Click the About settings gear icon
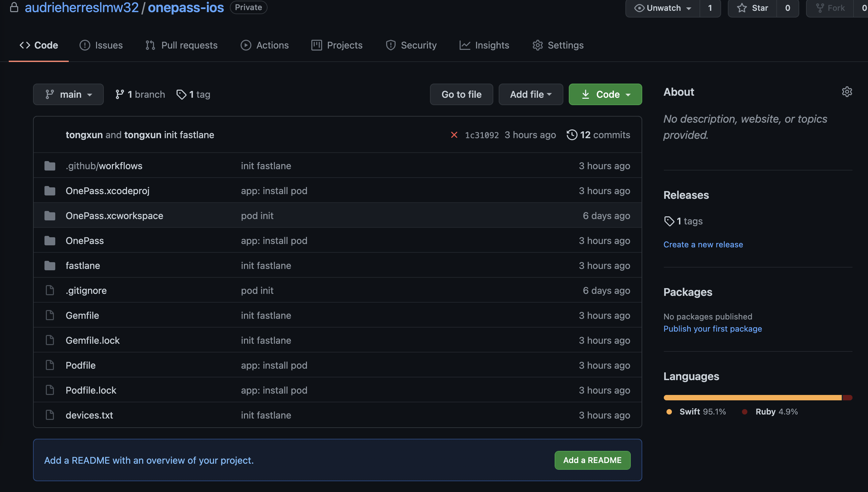The height and width of the screenshot is (492, 868). [x=847, y=92]
